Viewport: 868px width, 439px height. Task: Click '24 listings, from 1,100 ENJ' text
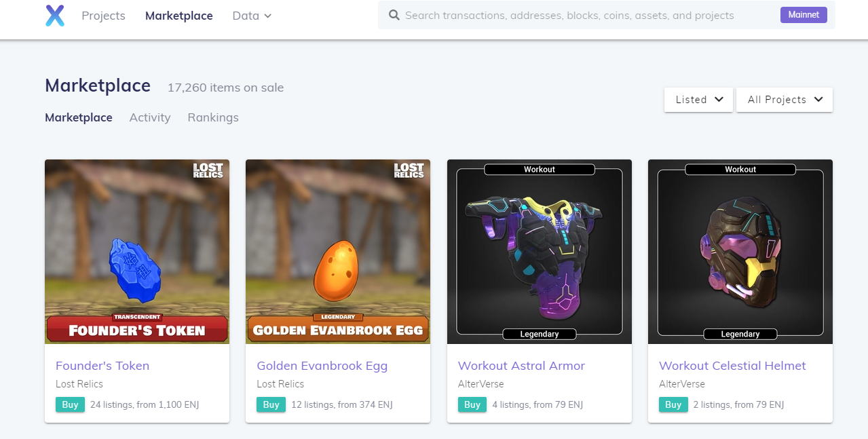[x=145, y=404]
